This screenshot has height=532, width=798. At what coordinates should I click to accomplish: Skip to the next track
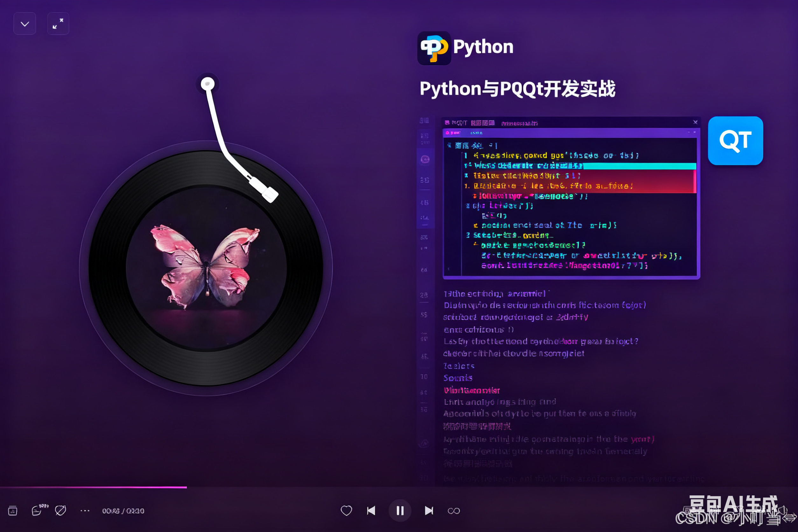(x=429, y=511)
